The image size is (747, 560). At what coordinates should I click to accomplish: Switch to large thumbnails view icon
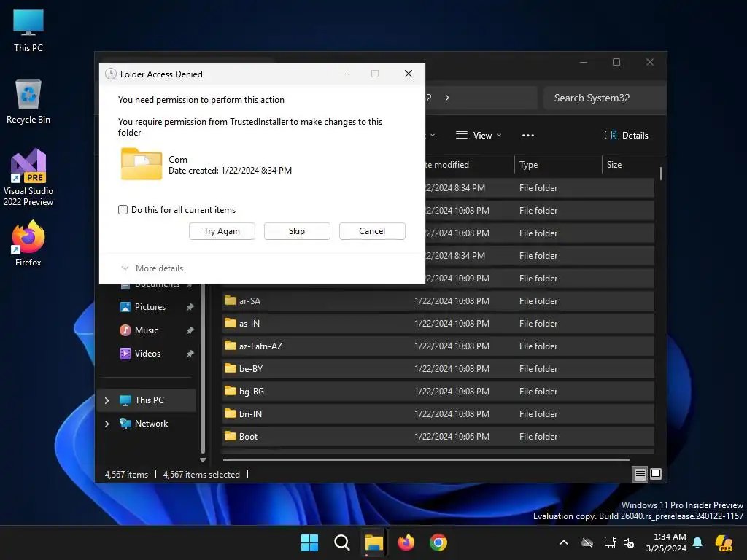(656, 474)
